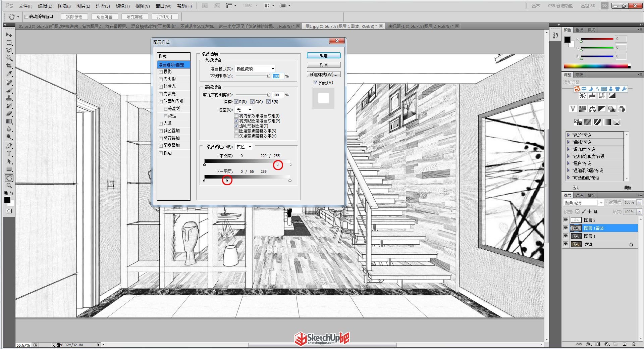Open the 挖空 knockout dropdown

pos(244,110)
